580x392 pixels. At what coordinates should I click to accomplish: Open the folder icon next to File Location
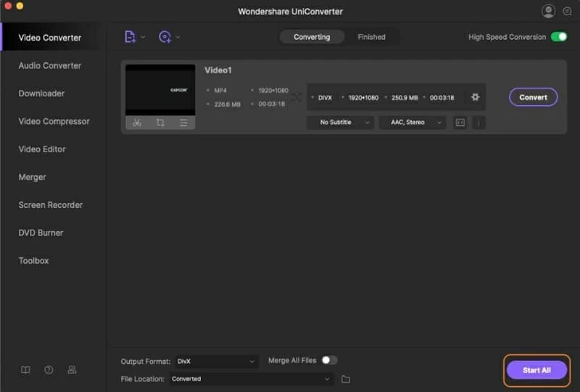click(x=346, y=379)
